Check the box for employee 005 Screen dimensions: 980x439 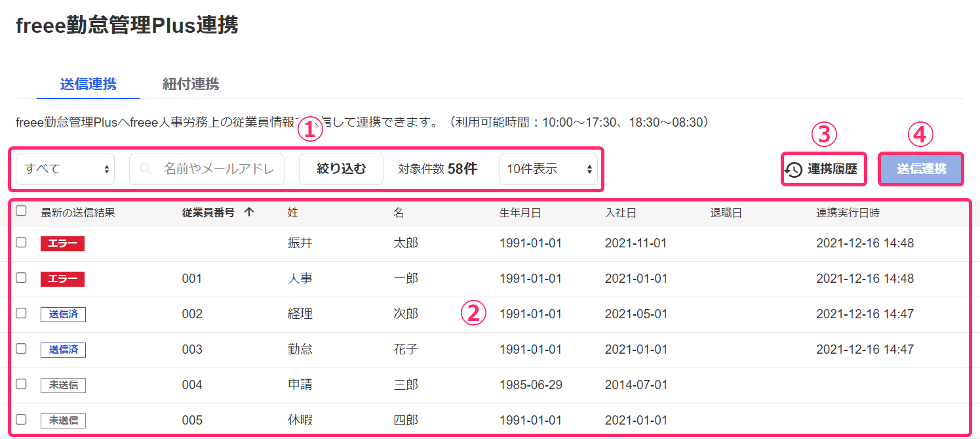tap(21, 419)
